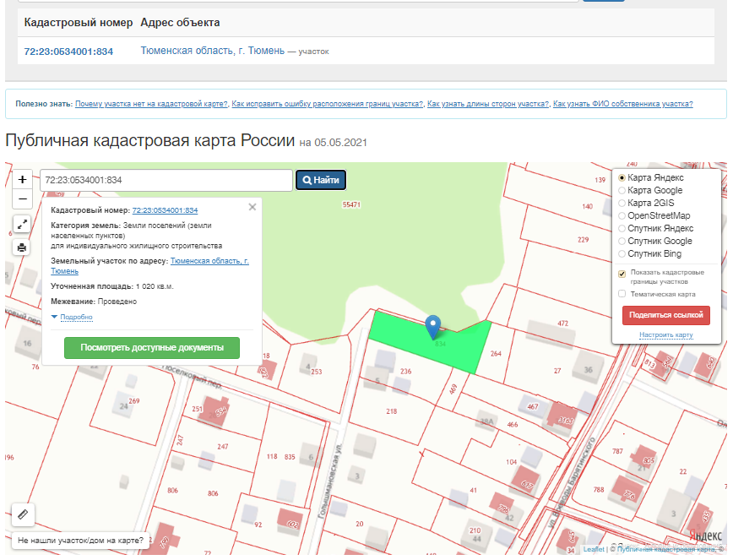Select Спутник Google base layer
This screenshot has width=733, height=560.
(622, 241)
